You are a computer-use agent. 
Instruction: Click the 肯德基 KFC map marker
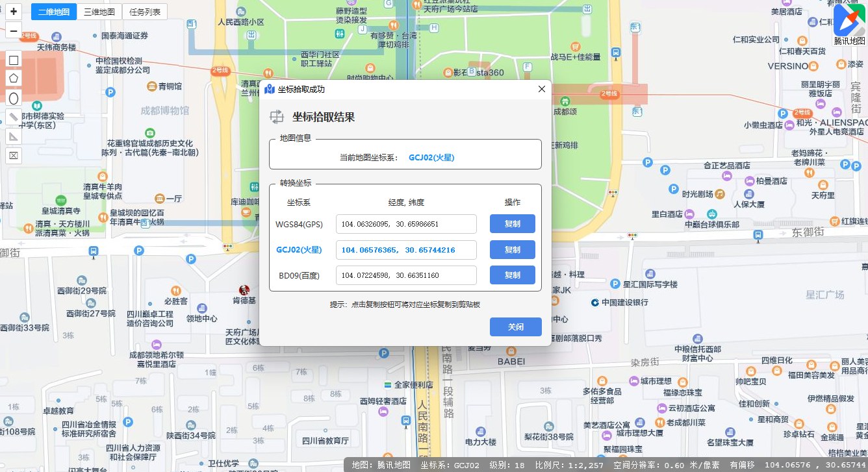pyautogui.click(x=244, y=290)
